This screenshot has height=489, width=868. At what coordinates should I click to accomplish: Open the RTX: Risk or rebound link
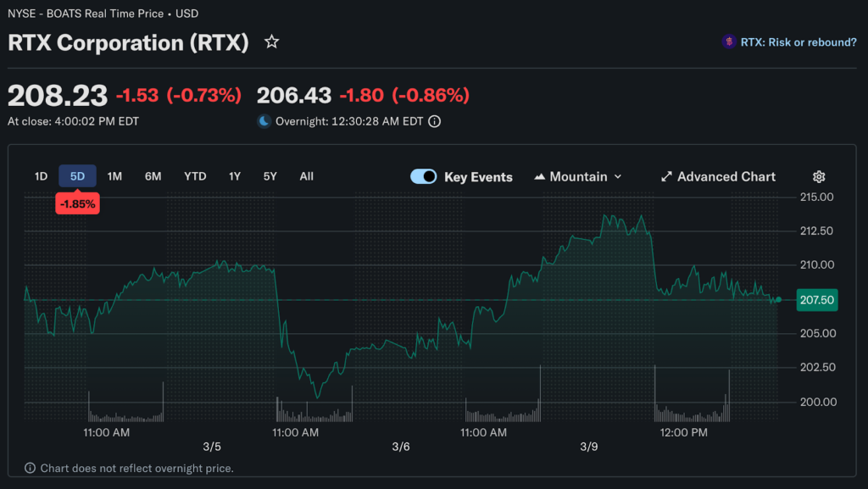(798, 42)
